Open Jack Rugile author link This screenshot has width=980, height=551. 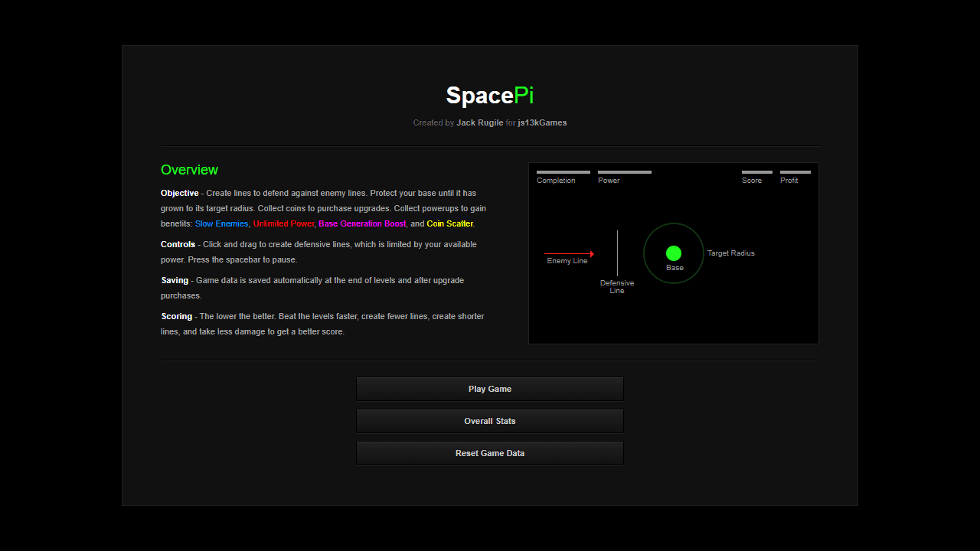[479, 122]
